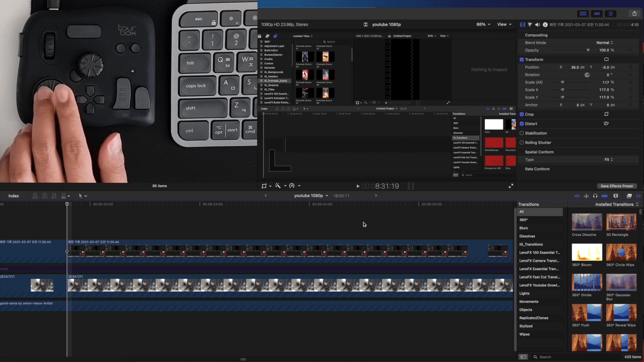Toggle the Browser panel button
The height and width of the screenshot is (362, 644).
point(583,13)
